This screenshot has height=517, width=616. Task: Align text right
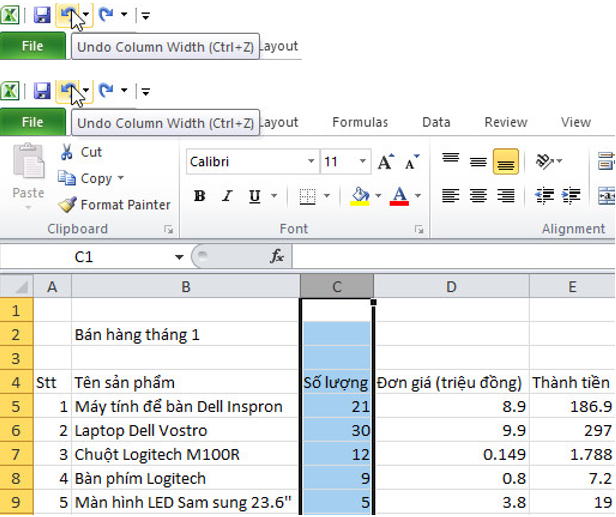506,195
